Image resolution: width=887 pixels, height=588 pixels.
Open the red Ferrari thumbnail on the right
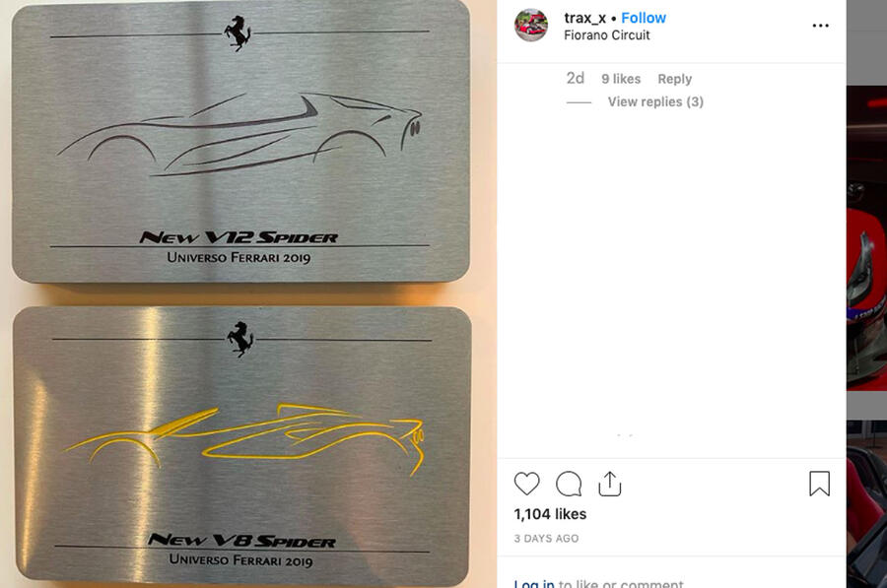pos(866,237)
